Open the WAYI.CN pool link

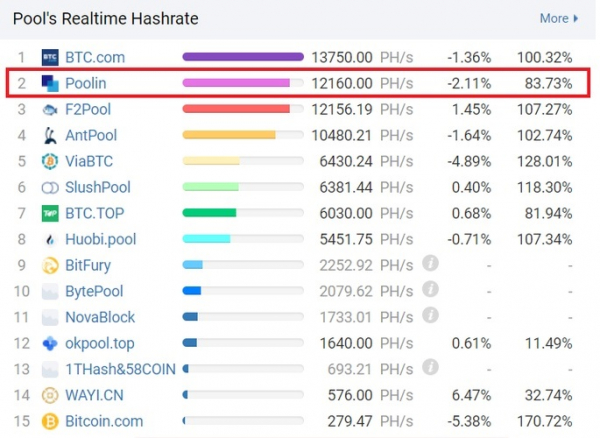coord(95,395)
